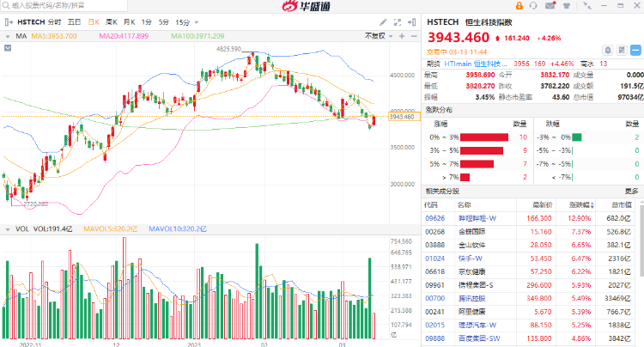Click the MA100 indicator value
The width and height of the screenshot is (644, 347).
point(198,36)
